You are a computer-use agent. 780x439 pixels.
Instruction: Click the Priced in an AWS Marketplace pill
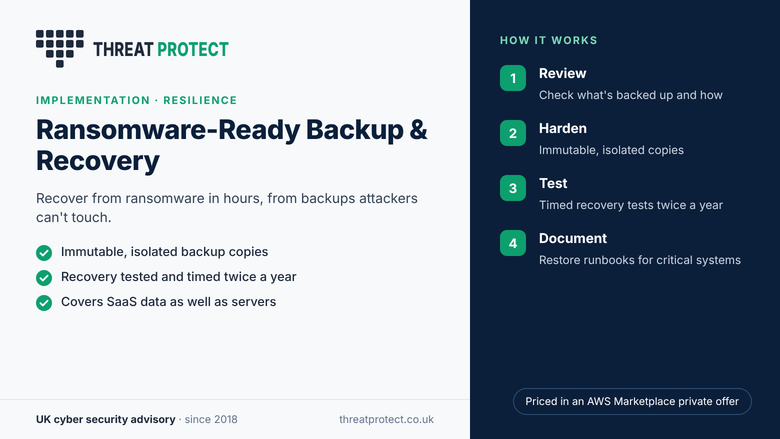click(632, 401)
